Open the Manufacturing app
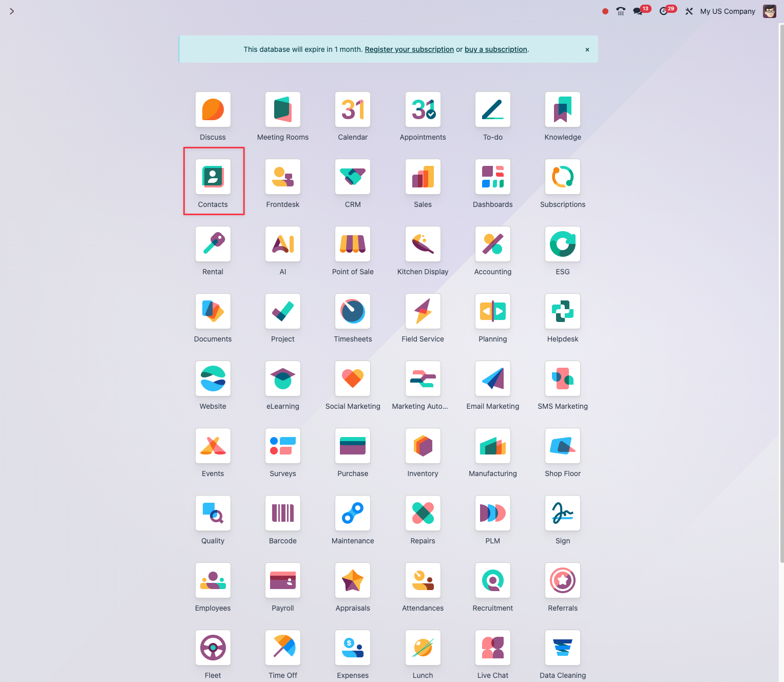Viewport: 784px width, 682px height. tap(493, 446)
